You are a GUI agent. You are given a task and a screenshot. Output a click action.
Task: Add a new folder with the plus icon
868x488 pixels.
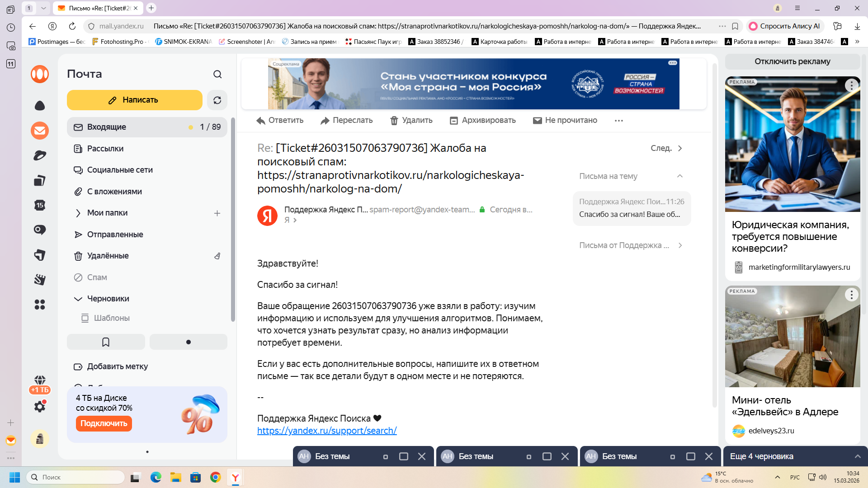click(x=217, y=213)
